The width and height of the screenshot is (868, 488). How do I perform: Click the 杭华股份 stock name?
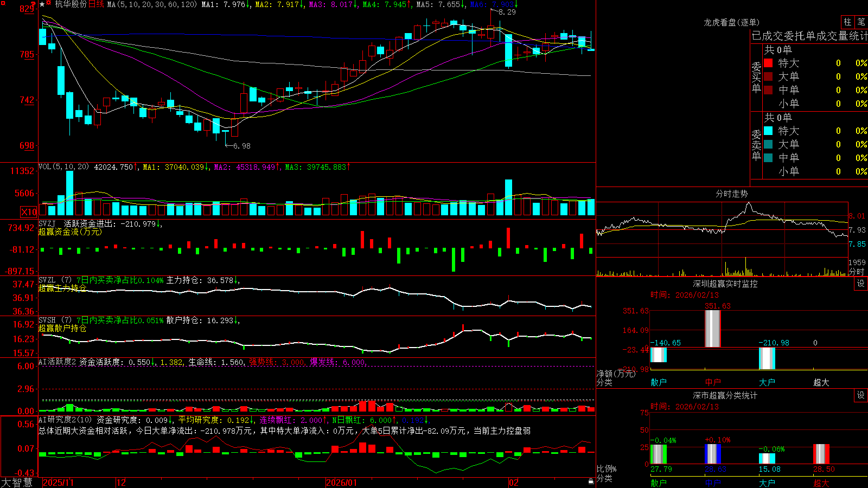click(71, 4)
